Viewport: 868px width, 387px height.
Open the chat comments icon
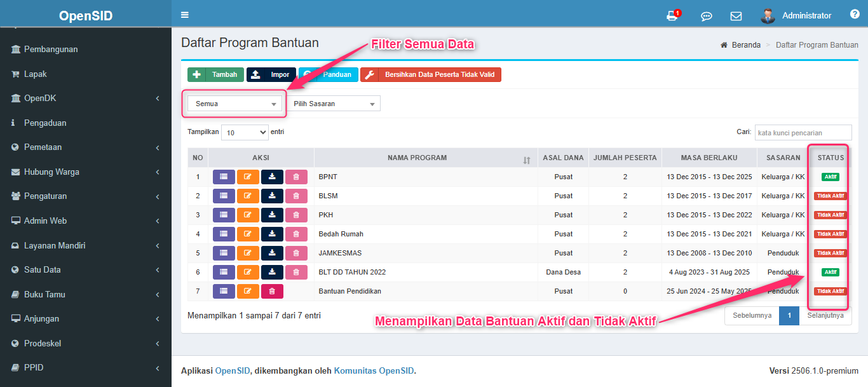coord(706,16)
